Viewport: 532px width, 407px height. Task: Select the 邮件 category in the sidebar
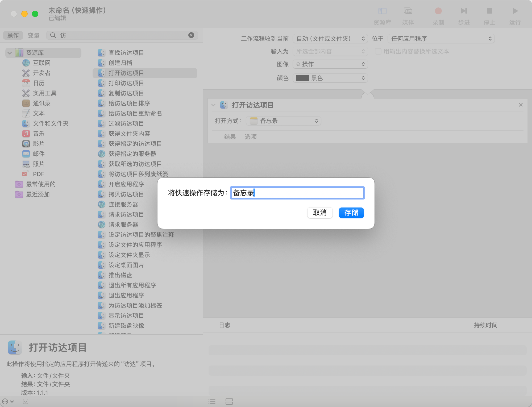click(x=39, y=154)
